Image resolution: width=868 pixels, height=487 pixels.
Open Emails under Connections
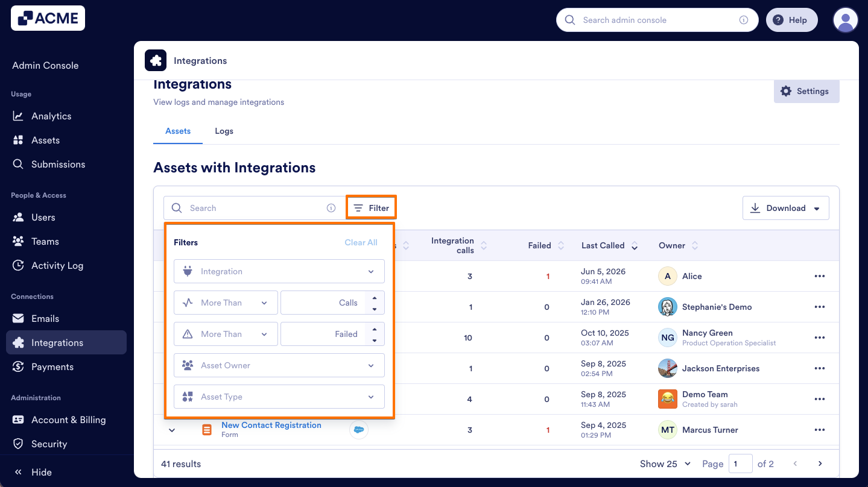45,318
